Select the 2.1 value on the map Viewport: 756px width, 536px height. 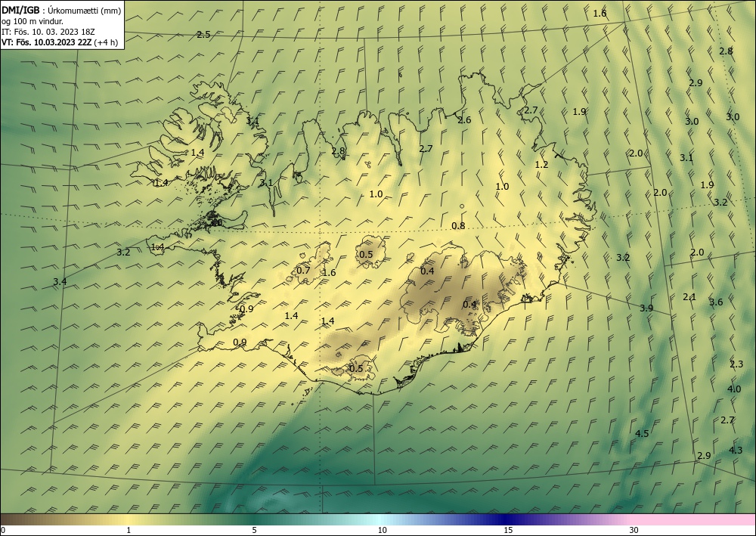(689, 297)
